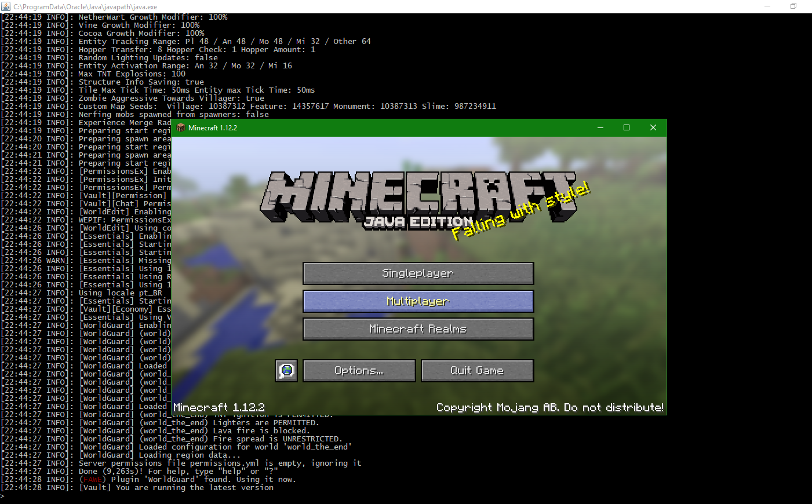Restore down the java.exe console window
This screenshot has width=812, height=504.
pyautogui.click(x=793, y=6)
